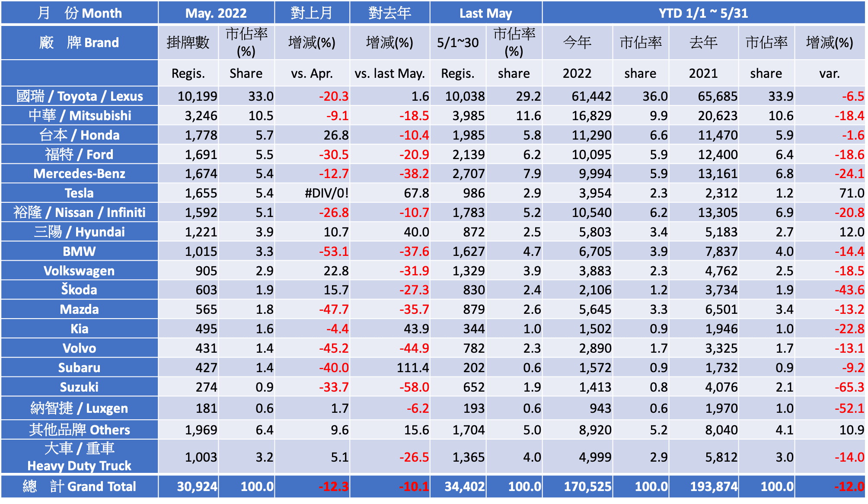Select Grand Total YTD 2022 value 170,525
The image size is (868, 504).
coord(578,486)
